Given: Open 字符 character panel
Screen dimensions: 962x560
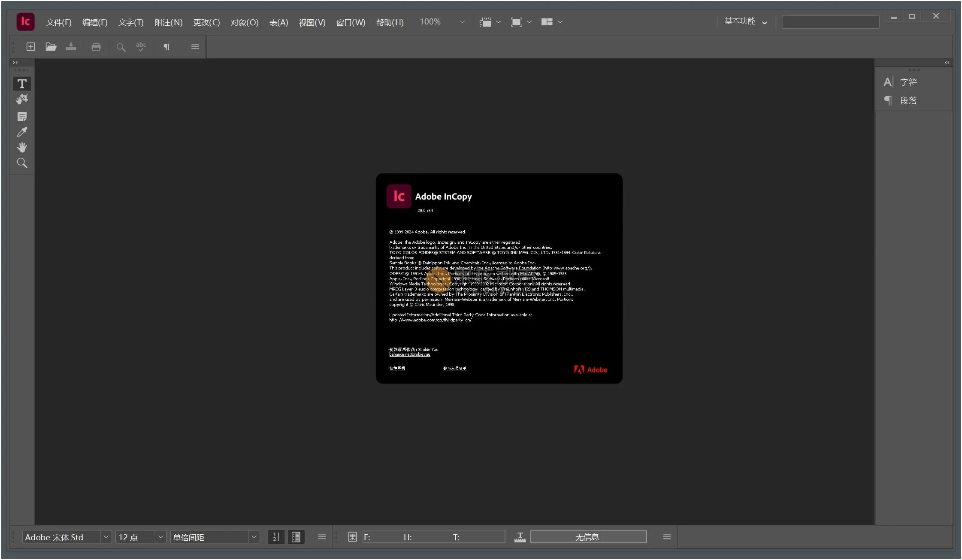Looking at the screenshot, I should [x=908, y=82].
